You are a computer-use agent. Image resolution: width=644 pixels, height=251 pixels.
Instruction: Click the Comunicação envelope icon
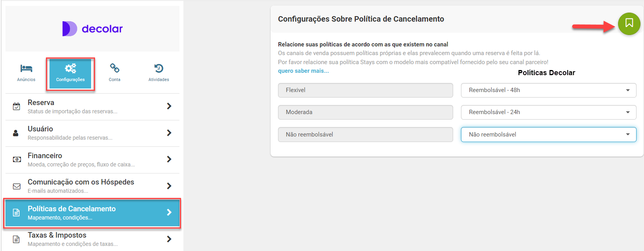pyautogui.click(x=17, y=186)
